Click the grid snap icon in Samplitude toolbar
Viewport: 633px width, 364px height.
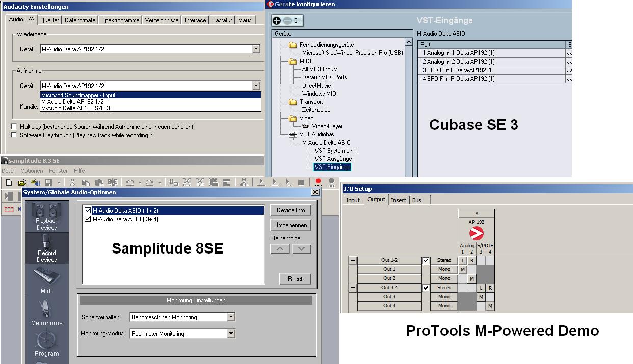click(x=173, y=183)
